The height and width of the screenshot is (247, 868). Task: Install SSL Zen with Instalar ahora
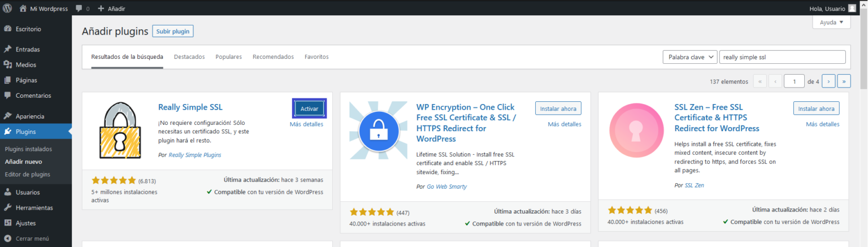pyautogui.click(x=817, y=109)
